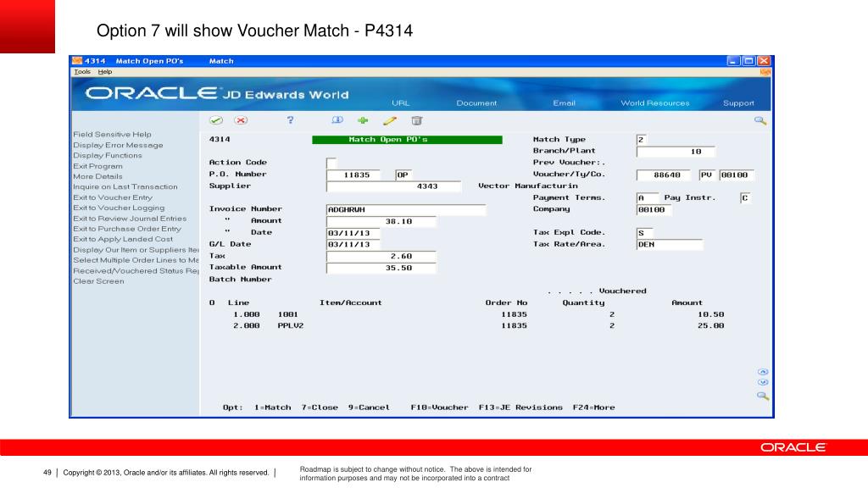868x488 pixels.
Task: Click the Company field 00100
Action: click(654, 210)
